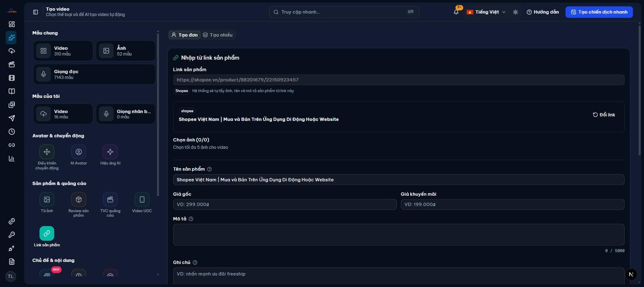Switch to the Tạo nhiều tab
Viewport: 644px width, 287px height.
(x=218, y=35)
